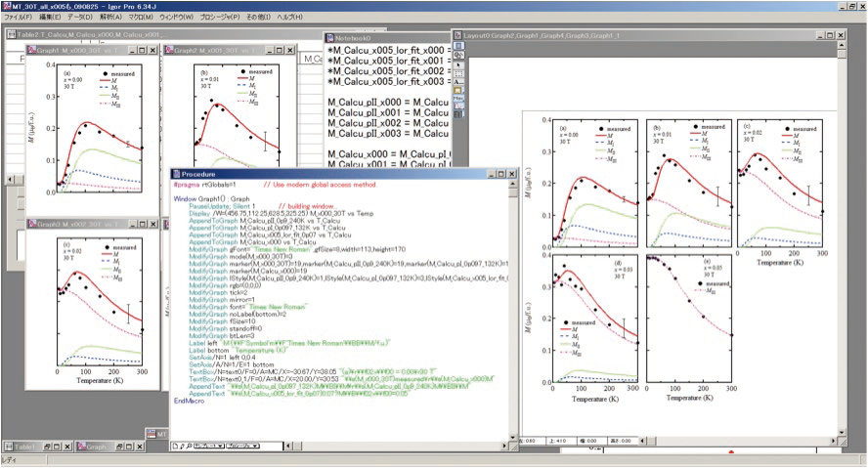
Task: Click the Graph2 window title icon
Action: pos(169,50)
